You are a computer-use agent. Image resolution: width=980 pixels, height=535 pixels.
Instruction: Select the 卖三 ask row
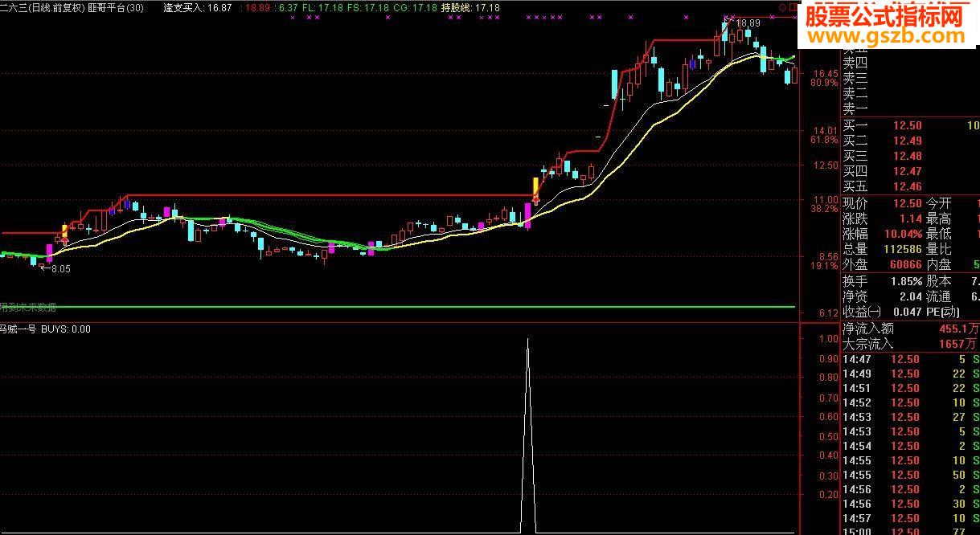910,78
